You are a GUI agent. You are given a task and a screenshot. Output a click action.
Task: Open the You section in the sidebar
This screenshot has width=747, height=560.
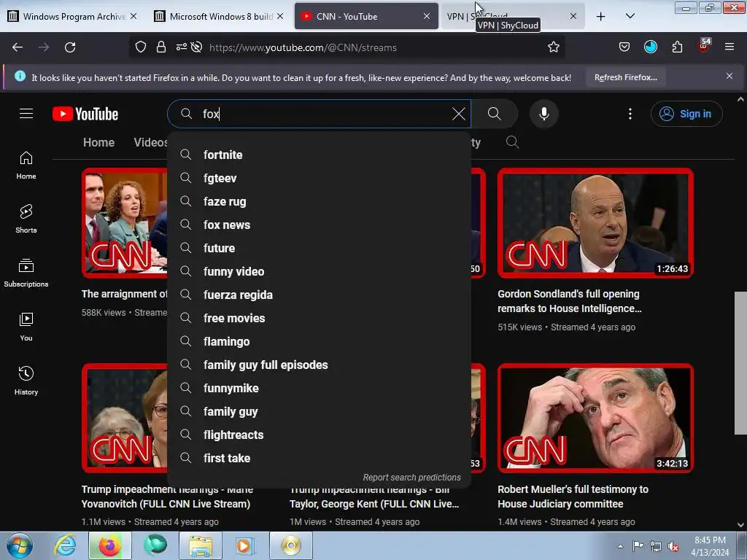coord(26,327)
